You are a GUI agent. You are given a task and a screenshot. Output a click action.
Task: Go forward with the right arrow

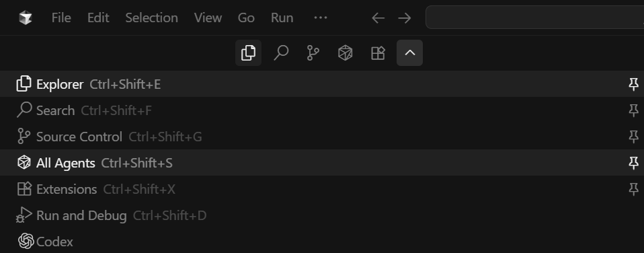[405, 17]
